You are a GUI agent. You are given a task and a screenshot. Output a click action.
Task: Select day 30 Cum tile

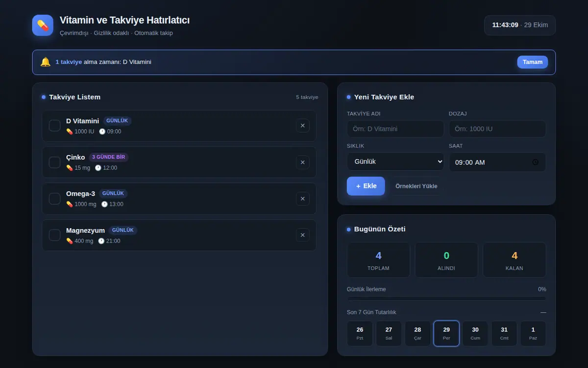click(x=475, y=334)
